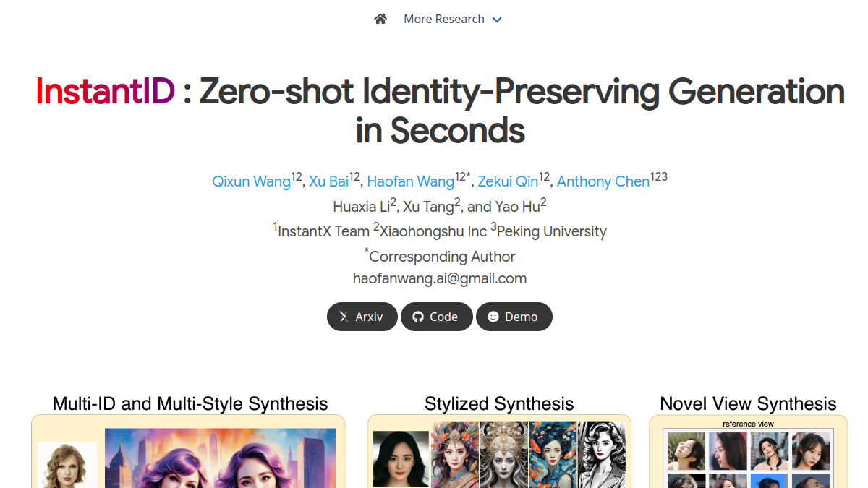Image resolution: width=868 pixels, height=488 pixels.
Task: Select the blonde woman reference portrait
Action: pos(67,465)
